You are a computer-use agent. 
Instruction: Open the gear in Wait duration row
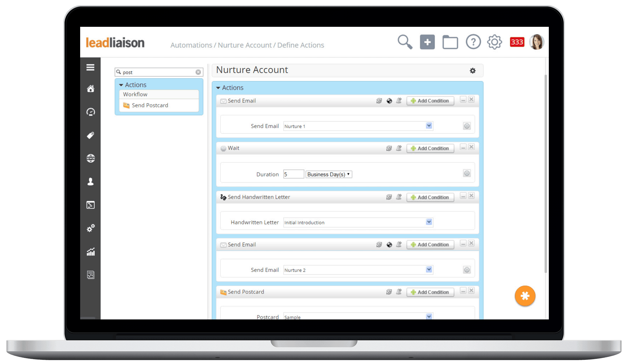point(467,173)
